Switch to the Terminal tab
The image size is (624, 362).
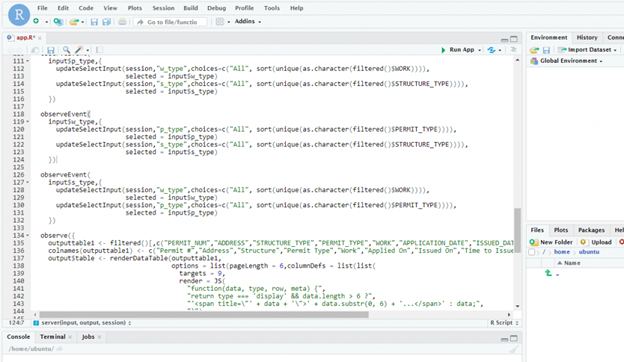[52, 337]
